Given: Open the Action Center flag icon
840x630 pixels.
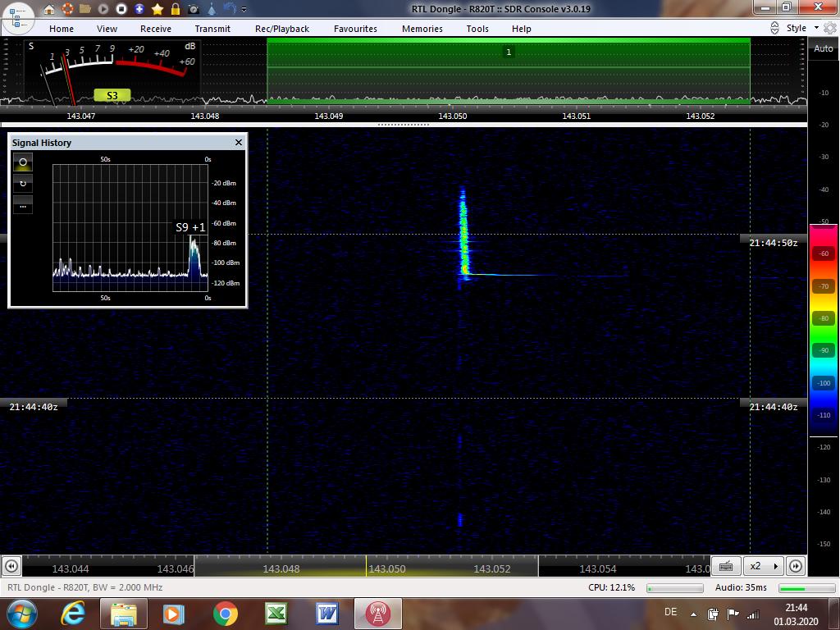Looking at the screenshot, I should click(x=733, y=614).
